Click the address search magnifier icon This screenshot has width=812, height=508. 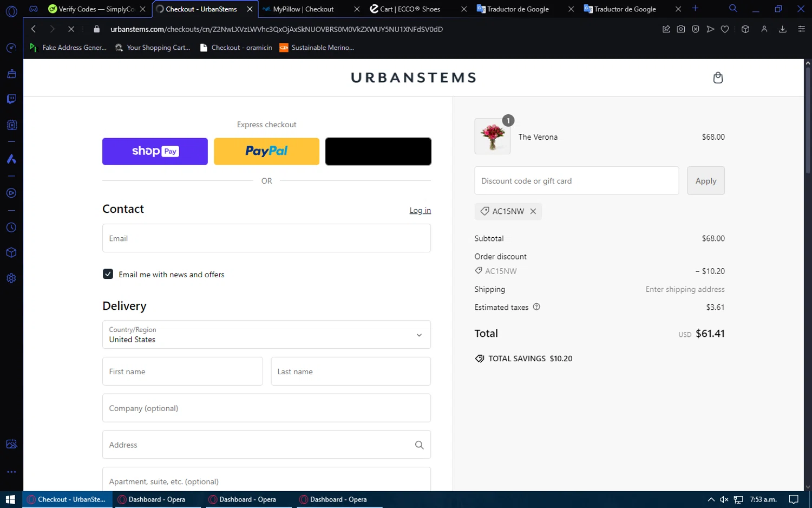419,445
